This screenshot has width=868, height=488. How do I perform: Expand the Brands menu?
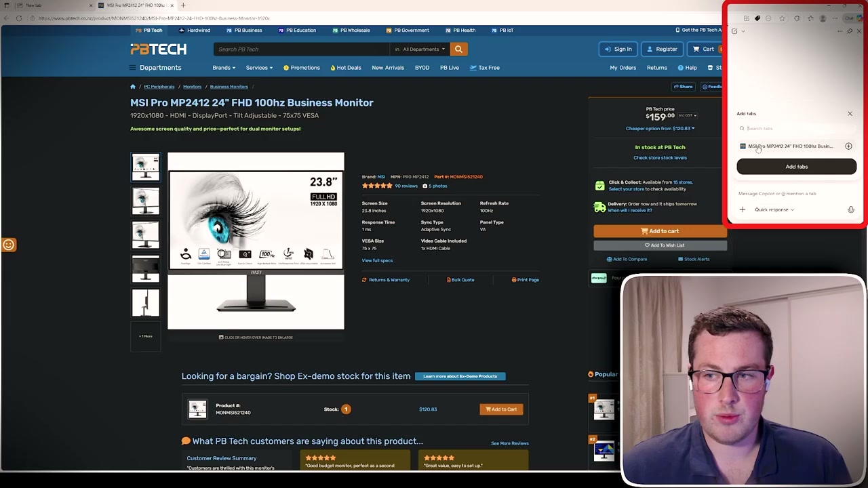tap(224, 68)
